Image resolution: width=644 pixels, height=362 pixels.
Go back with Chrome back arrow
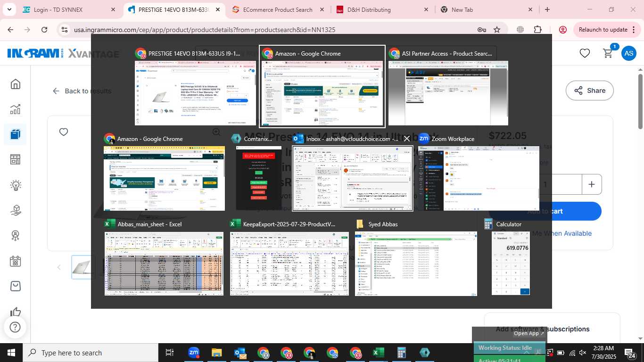[10, 30]
